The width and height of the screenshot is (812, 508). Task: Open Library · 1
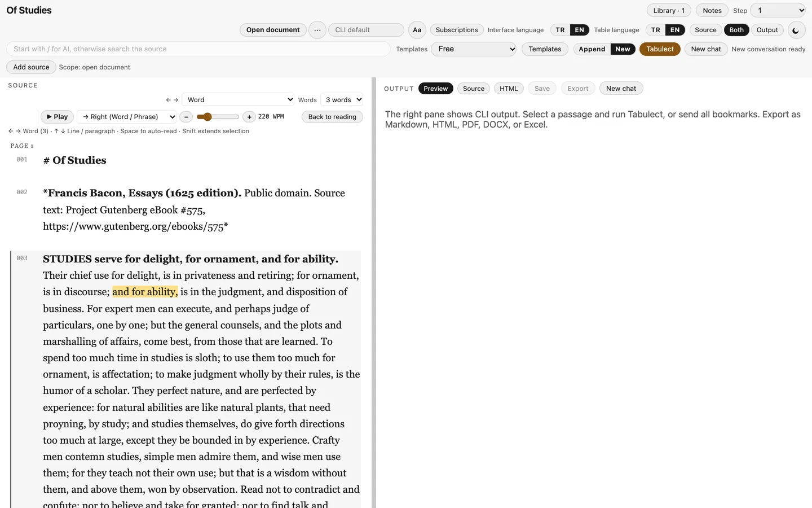[x=669, y=10]
